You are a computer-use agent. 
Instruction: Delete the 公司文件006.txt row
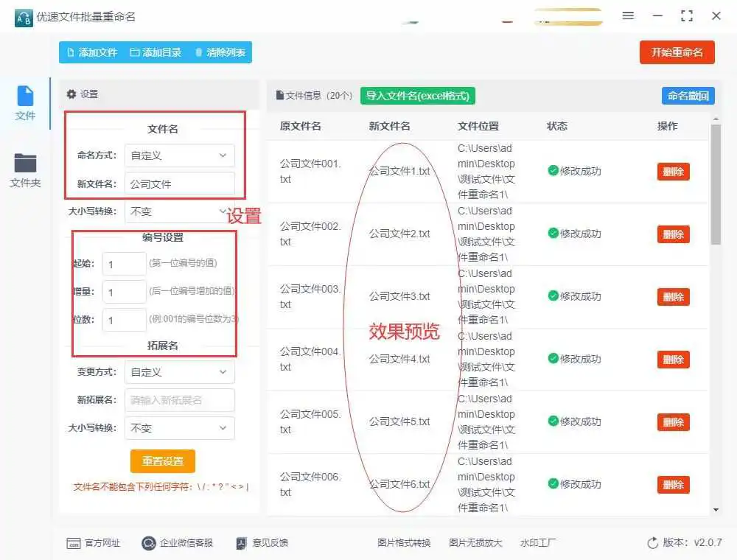[x=673, y=484]
